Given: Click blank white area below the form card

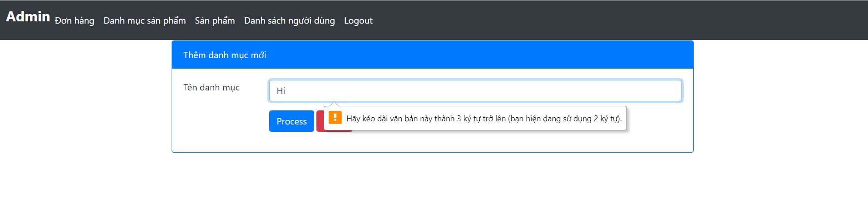Looking at the screenshot, I should click(432, 186).
